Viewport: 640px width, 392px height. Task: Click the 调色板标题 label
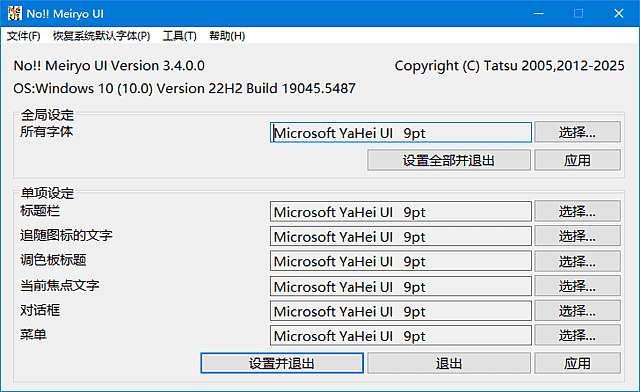coord(53,260)
